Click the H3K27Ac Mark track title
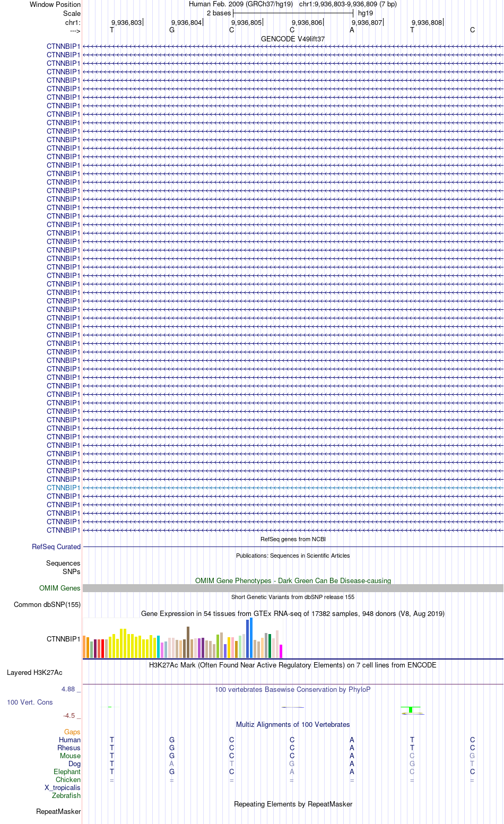 (x=293, y=665)
